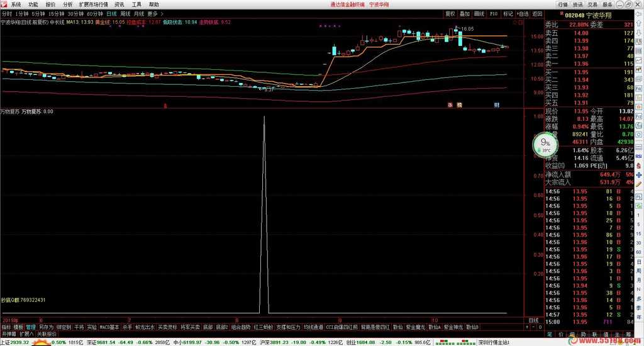
Task: Select the 蛟龙出水 indicator tab
Action: click(x=145, y=328)
